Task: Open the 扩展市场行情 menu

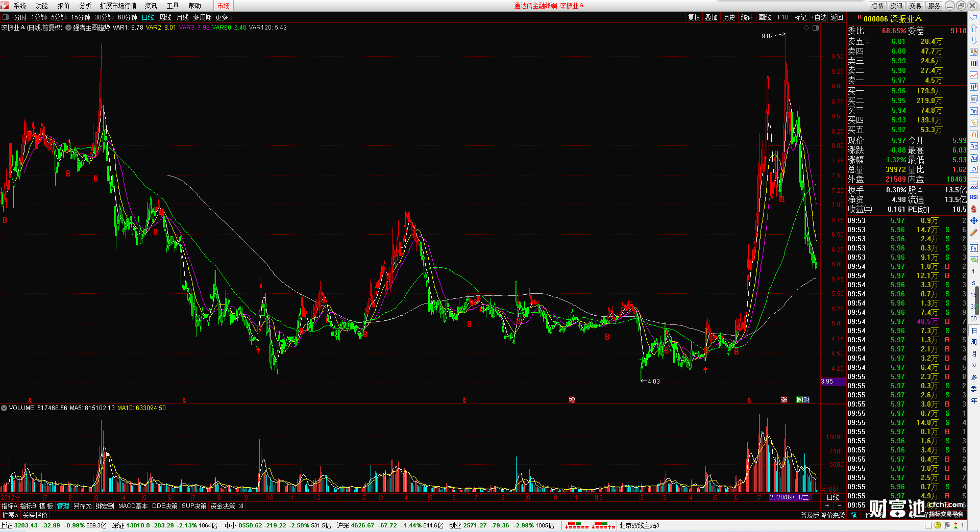Action: point(118,6)
